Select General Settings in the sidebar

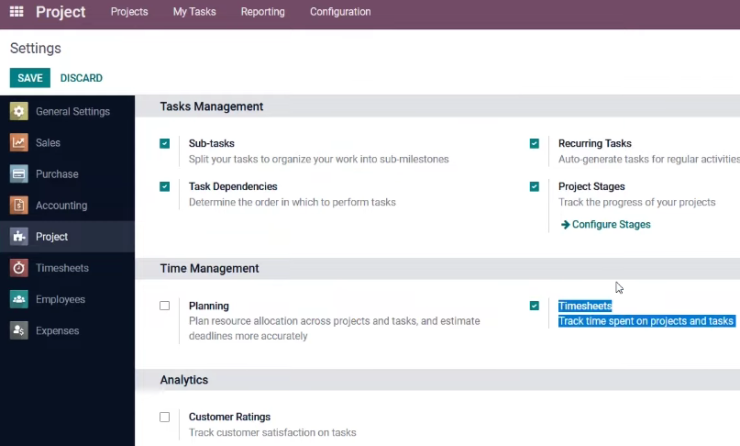(x=67, y=111)
